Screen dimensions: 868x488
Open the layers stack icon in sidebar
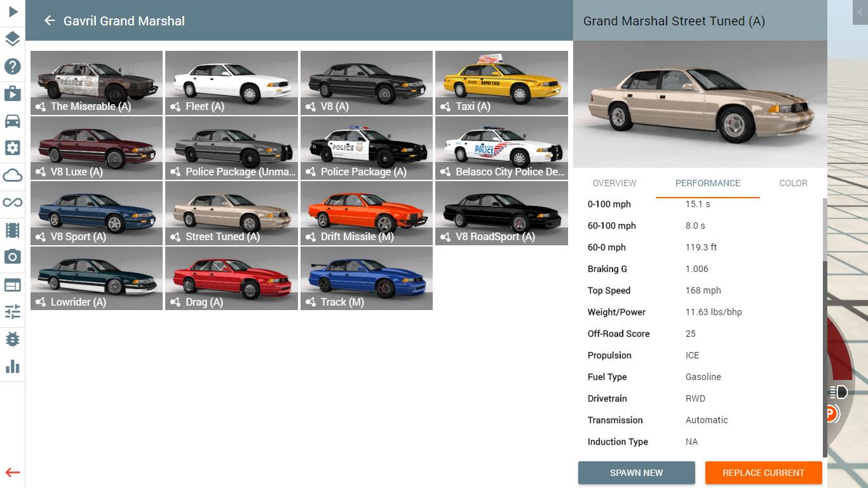13,39
